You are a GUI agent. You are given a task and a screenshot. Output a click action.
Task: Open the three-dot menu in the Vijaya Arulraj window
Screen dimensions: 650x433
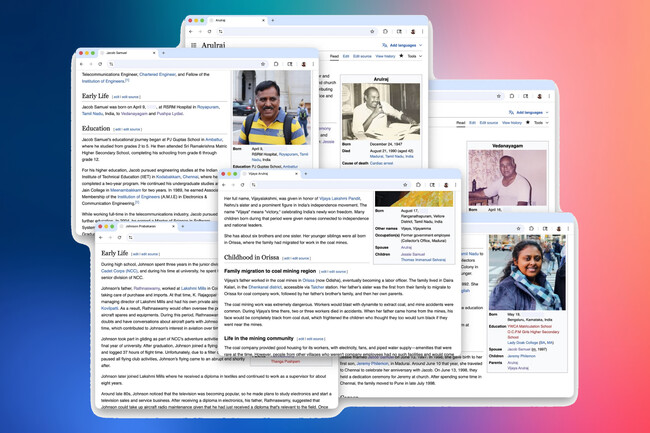[456, 185]
